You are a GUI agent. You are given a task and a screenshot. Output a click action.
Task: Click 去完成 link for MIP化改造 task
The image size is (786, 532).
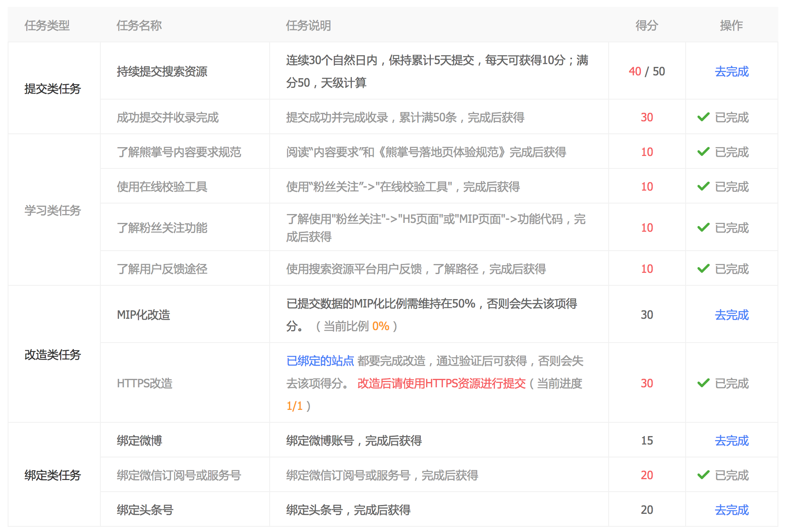(x=731, y=315)
